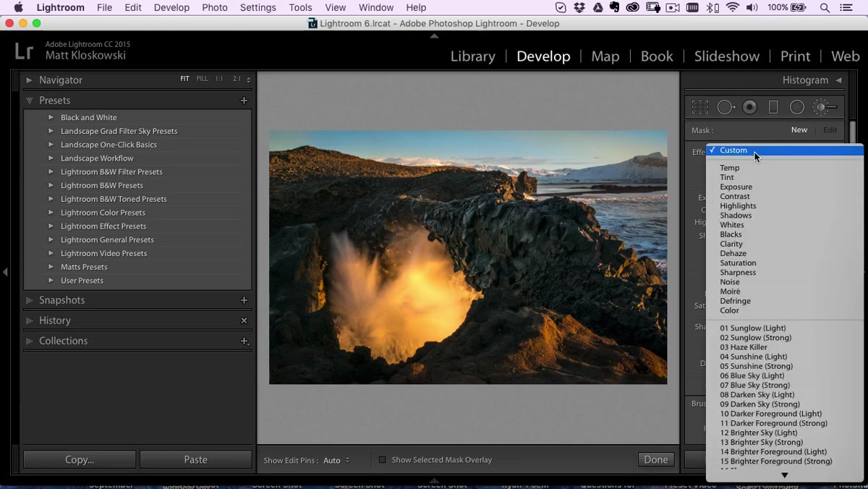Switch to the Map module

click(x=605, y=56)
